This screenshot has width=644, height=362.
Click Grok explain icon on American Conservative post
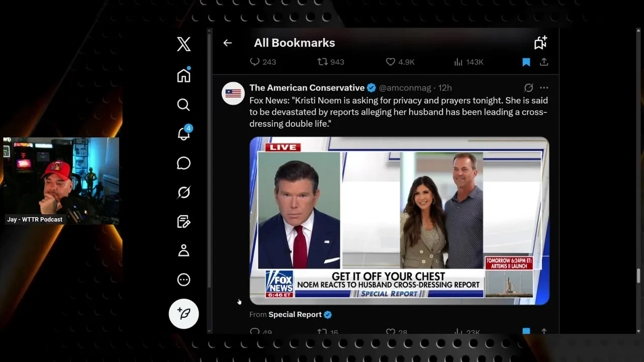[x=528, y=87]
